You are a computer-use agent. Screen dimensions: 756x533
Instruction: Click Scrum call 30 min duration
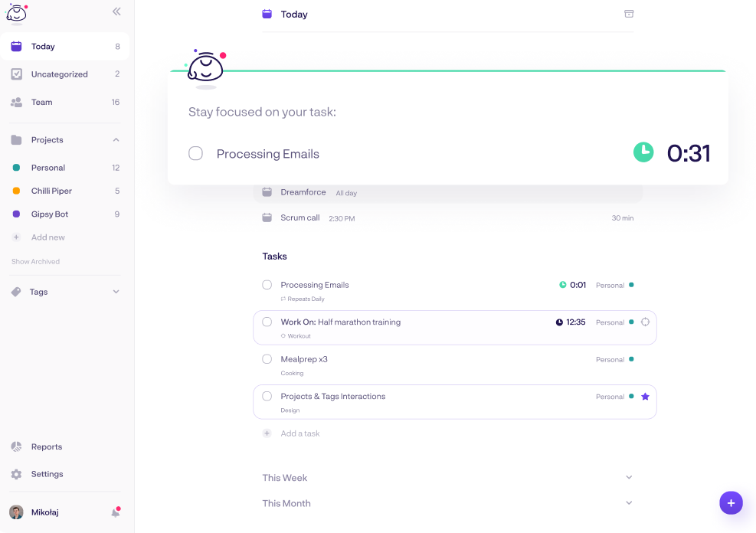coord(623,218)
